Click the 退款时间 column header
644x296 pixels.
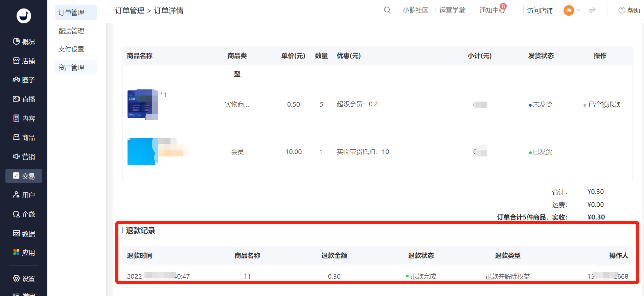pyautogui.click(x=140, y=256)
